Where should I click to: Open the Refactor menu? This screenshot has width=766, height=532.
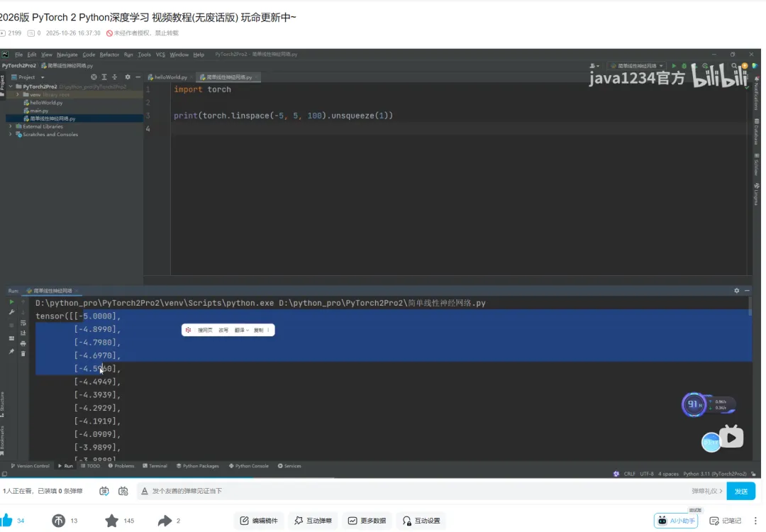pos(109,55)
